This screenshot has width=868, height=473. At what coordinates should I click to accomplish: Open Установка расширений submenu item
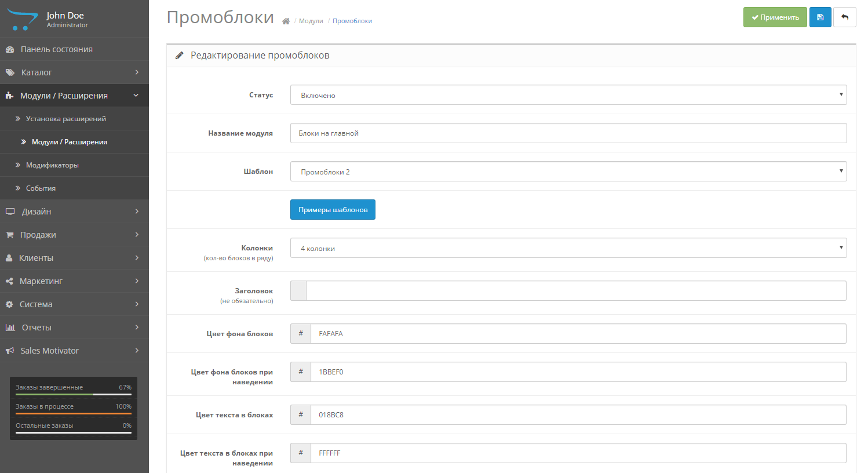65,119
